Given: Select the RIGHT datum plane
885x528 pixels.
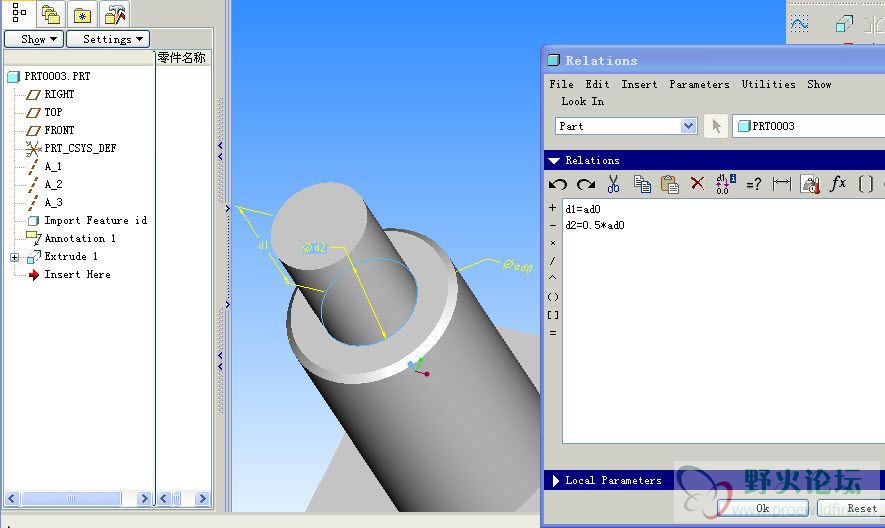Looking at the screenshot, I should pyautogui.click(x=59, y=94).
